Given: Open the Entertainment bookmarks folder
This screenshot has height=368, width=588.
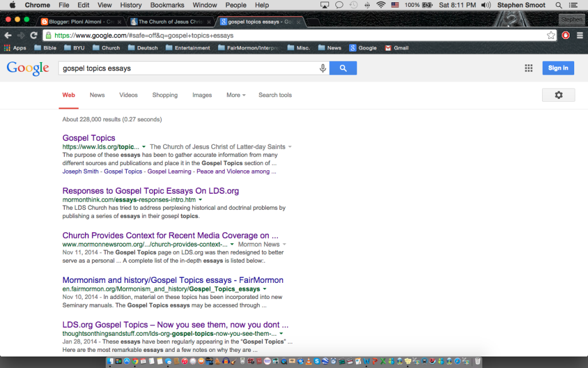Looking at the screenshot, I should pyautogui.click(x=188, y=48).
